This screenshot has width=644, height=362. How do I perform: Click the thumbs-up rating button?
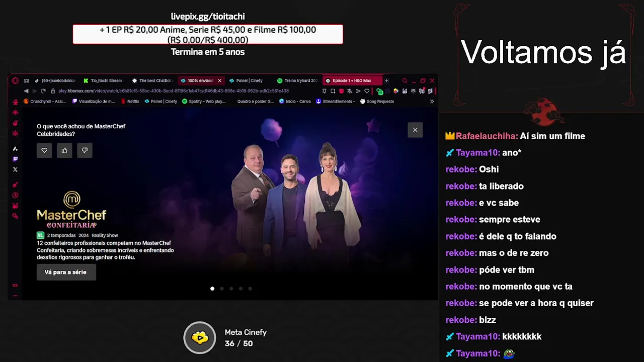point(64,150)
